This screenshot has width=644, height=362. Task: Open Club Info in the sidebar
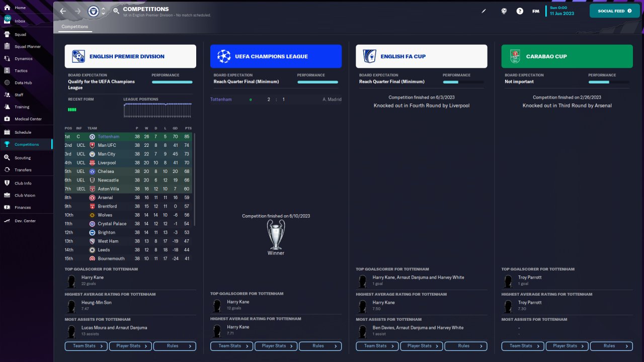coord(26,183)
